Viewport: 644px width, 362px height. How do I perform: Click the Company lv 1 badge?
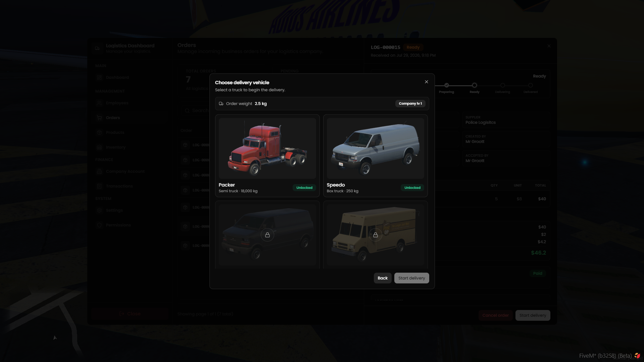pos(410,104)
